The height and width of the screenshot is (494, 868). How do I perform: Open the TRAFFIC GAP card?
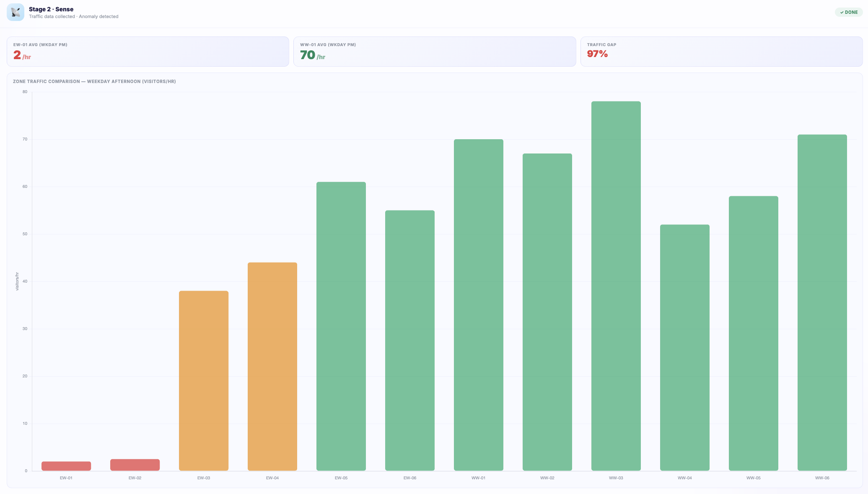click(721, 52)
